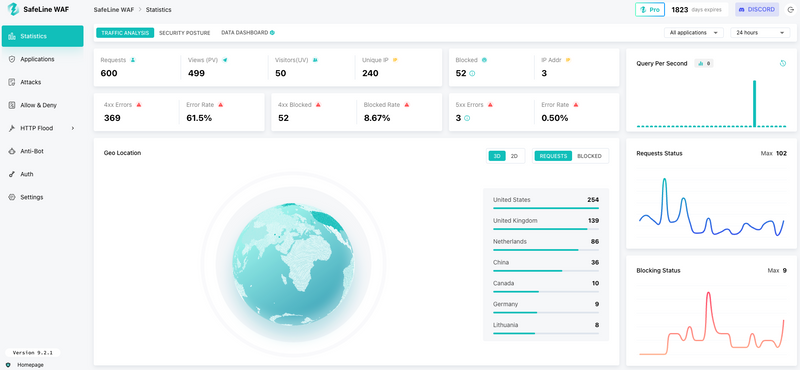This screenshot has height=370, width=800.
Task: Click the logout icon at top right
Action: (791, 10)
